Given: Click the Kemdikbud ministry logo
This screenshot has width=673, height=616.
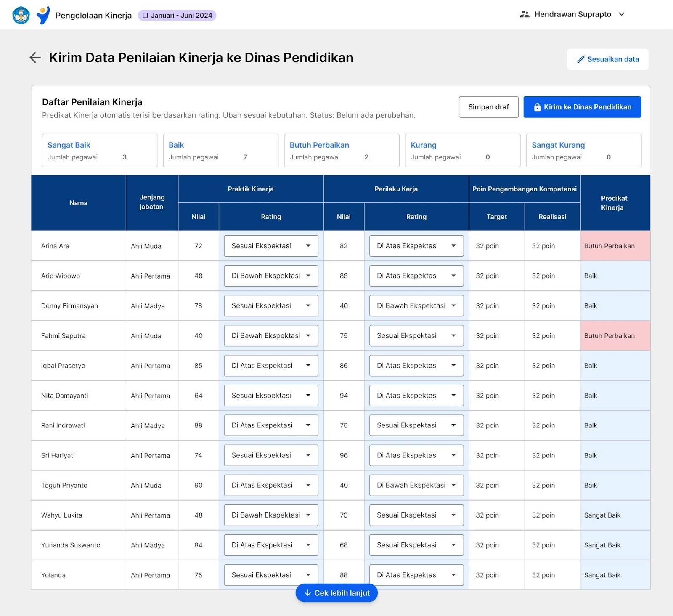Looking at the screenshot, I should (x=21, y=15).
